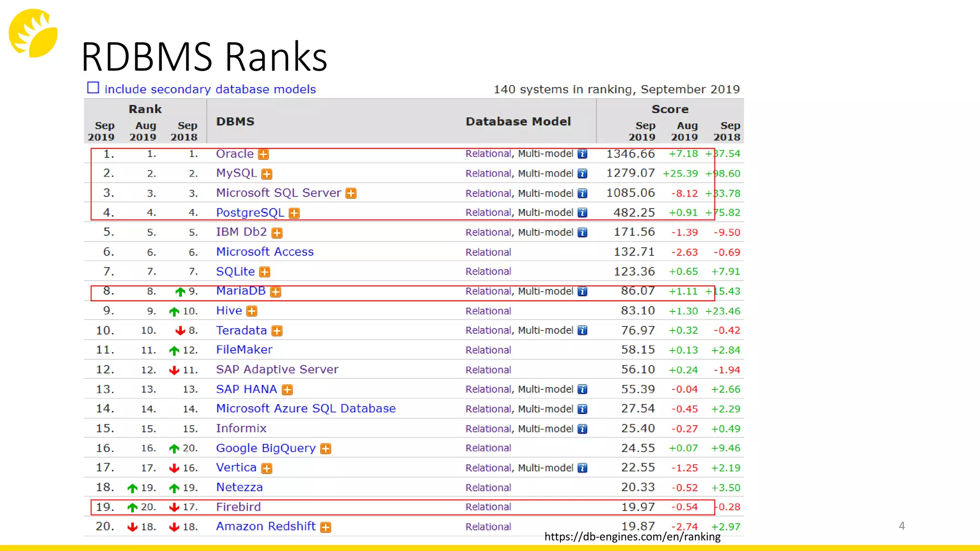Open the Firebird link

[x=238, y=507]
